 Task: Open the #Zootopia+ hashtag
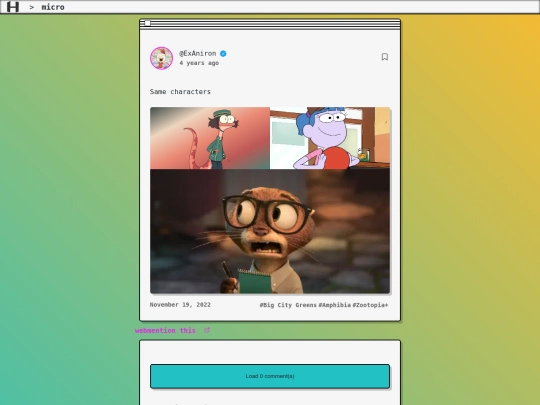click(x=370, y=305)
